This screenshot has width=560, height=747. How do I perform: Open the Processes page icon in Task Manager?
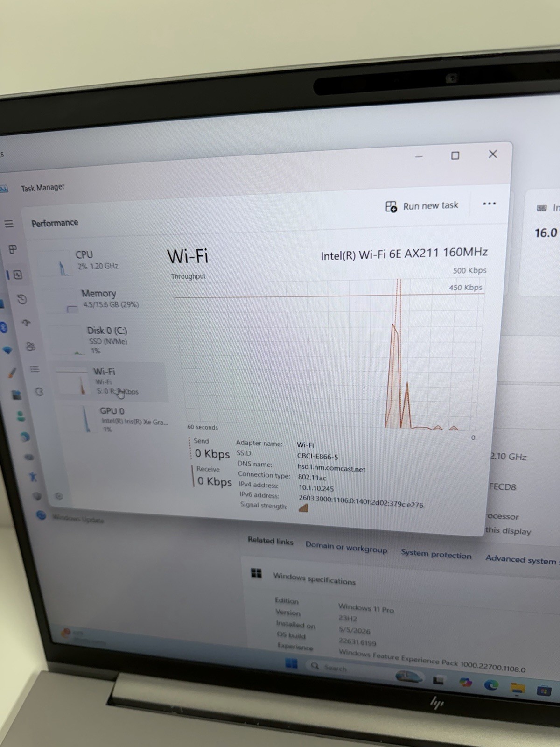tap(13, 249)
